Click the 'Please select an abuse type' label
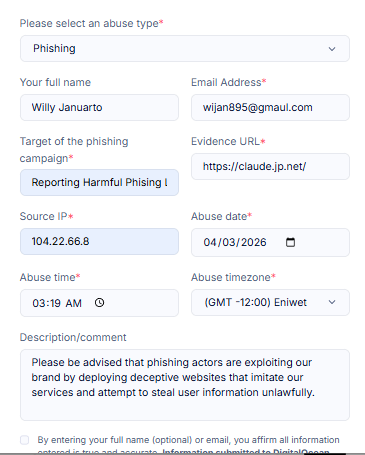The image size is (365, 455). [91, 23]
